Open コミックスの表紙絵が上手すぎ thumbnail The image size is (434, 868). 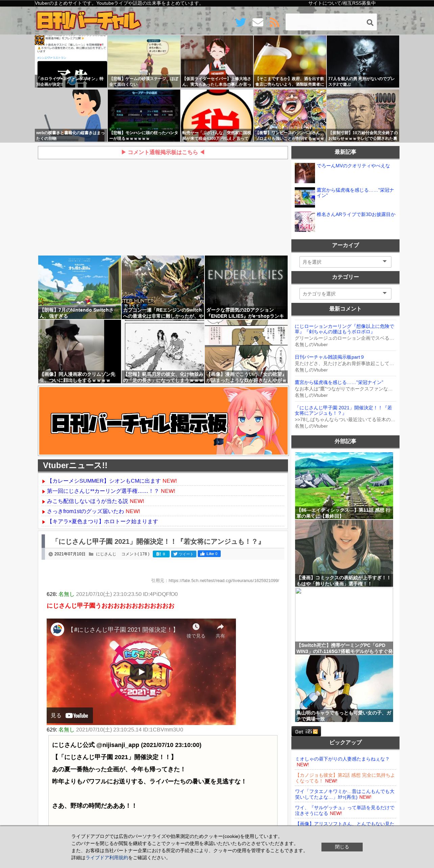(x=344, y=553)
